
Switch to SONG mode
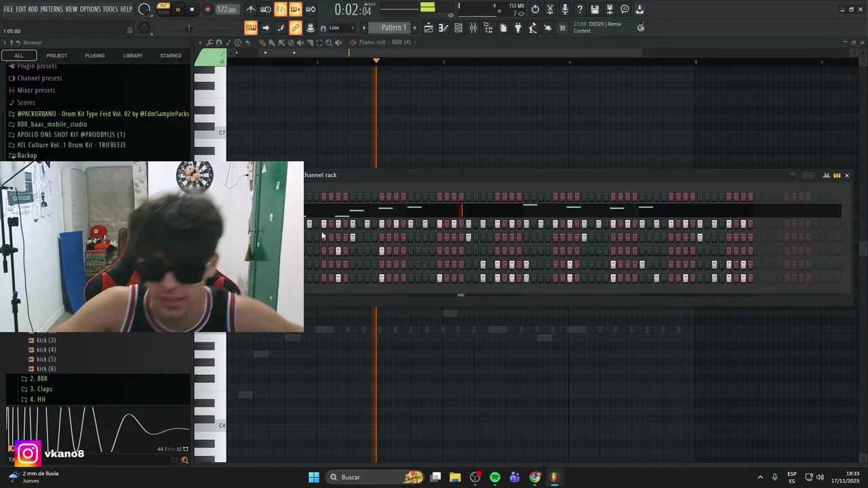point(163,12)
